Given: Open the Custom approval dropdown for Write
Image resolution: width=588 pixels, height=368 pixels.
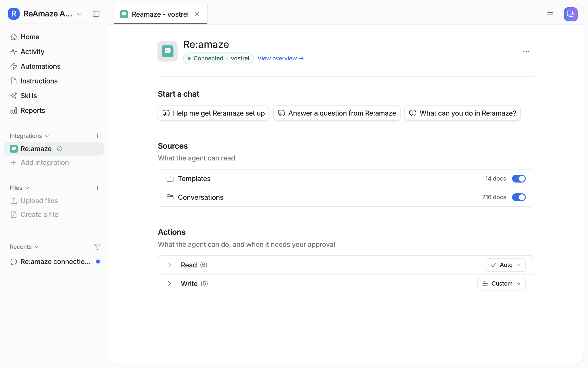Looking at the screenshot, I should [x=502, y=284].
